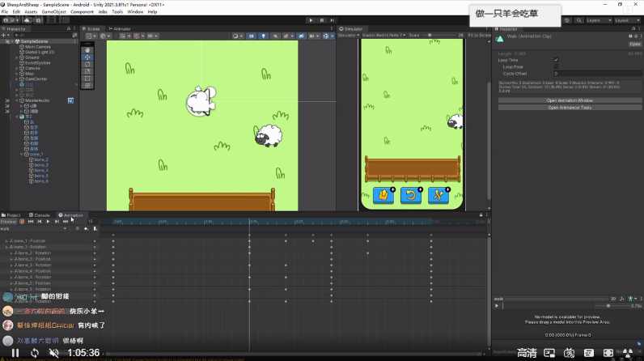Screen dimensions: 644x361
Task: Open the Window menu
Action: click(135, 12)
